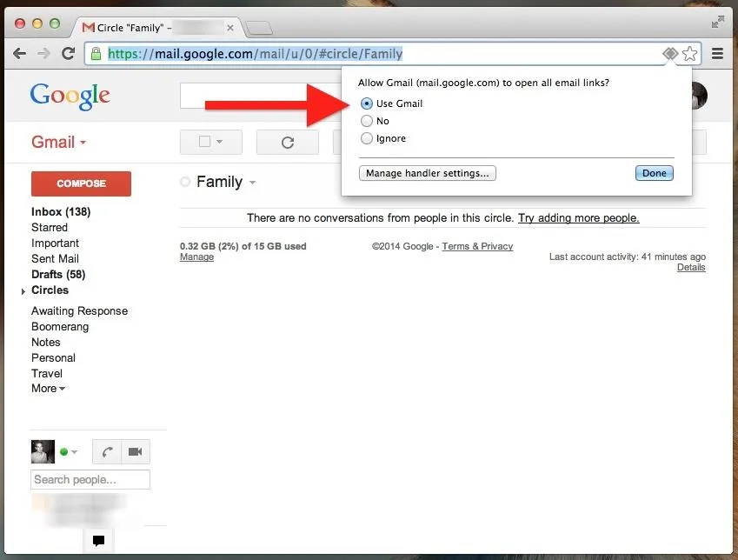738x560 pixels.
Task: Open Drafts (58)
Action: pyautogui.click(x=58, y=275)
